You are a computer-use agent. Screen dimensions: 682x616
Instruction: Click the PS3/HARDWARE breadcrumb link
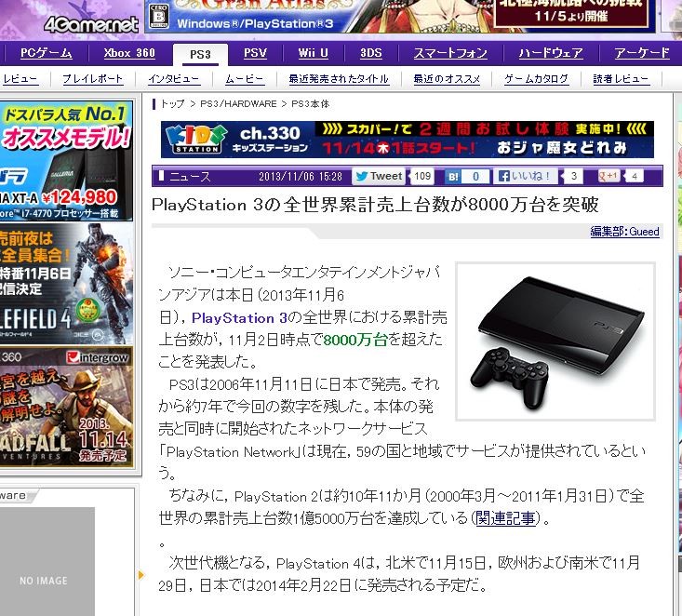click(238, 104)
